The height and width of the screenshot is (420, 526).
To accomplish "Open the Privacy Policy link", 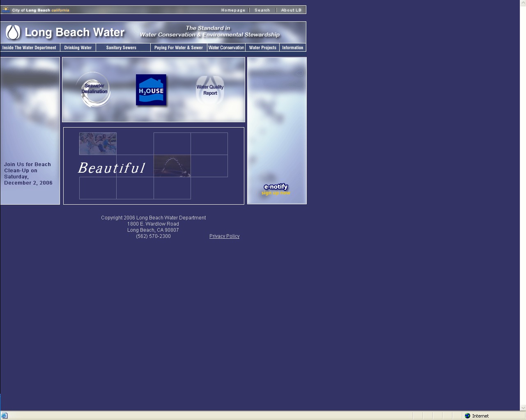I will click(224, 236).
